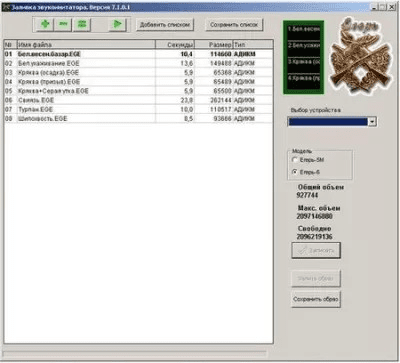
Task: Click the Сохранить образ button
Action: [316, 299]
